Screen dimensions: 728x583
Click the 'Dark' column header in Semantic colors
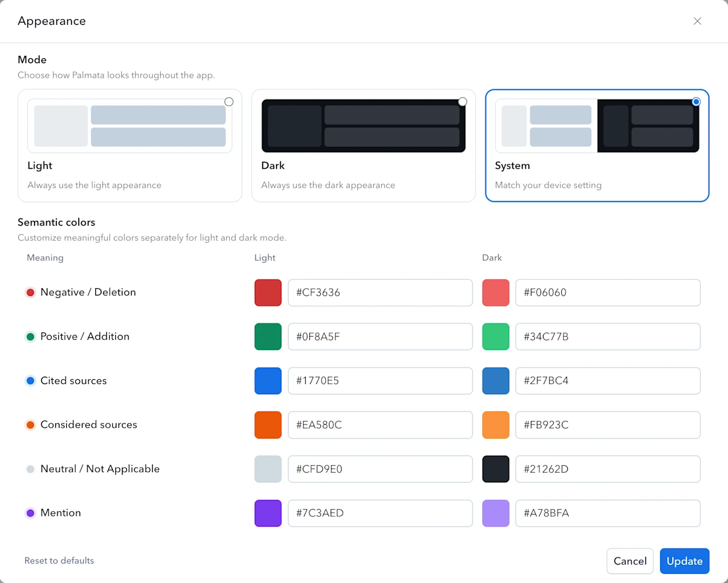click(492, 258)
